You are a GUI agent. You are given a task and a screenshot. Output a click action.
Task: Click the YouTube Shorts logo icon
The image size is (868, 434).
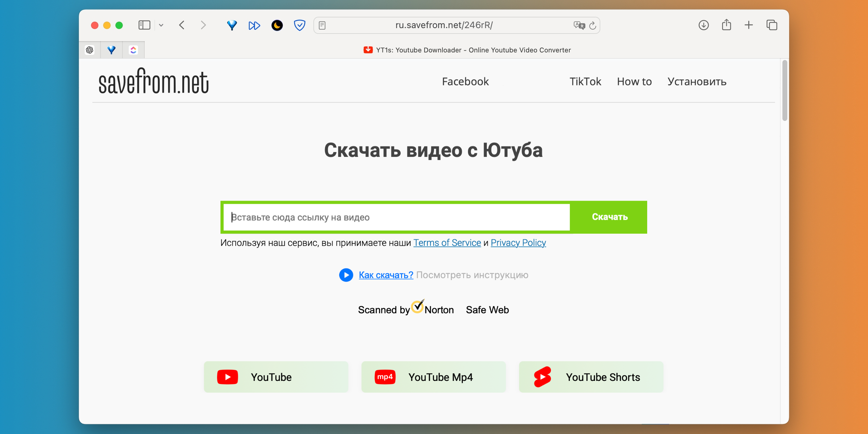[x=543, y=377]
